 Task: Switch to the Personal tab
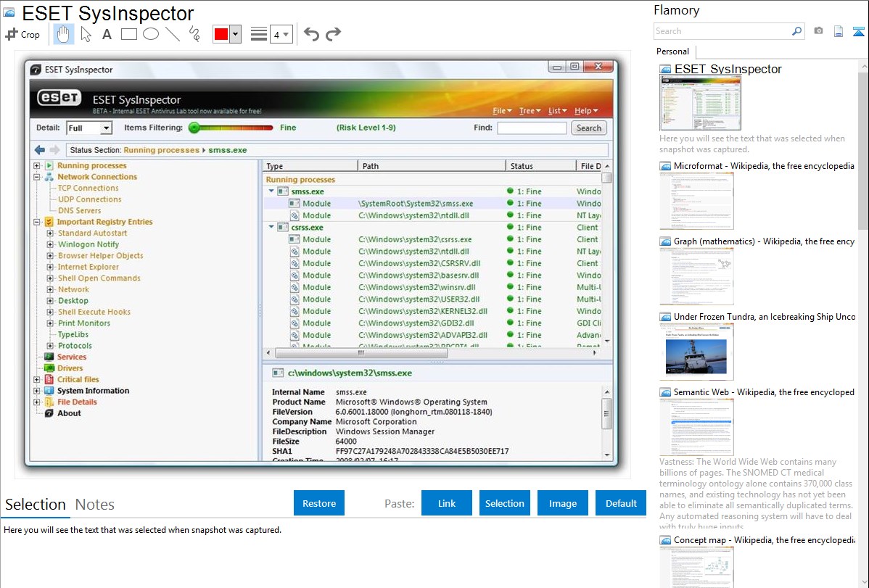coord(672,51)
